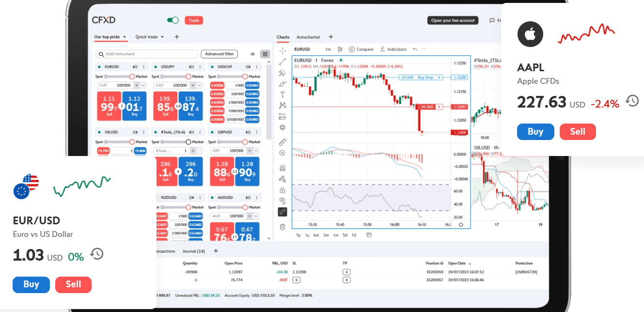Open the zoom magnifier tool
Screen dimensions: 644x312
283,153
